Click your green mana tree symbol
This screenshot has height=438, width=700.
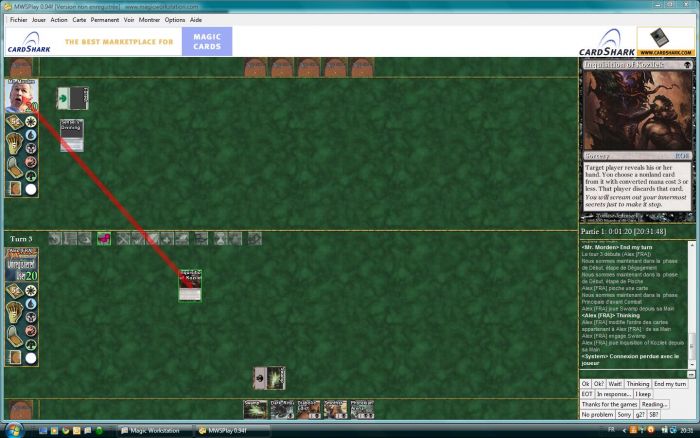pyautogui.click(x=31, y=345)
